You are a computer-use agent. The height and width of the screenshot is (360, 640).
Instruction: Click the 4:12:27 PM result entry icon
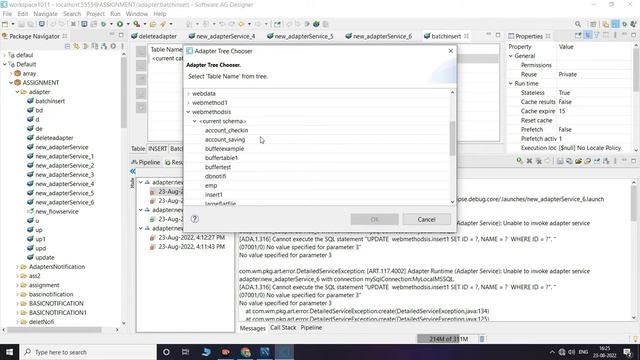[x=152, y=238]
